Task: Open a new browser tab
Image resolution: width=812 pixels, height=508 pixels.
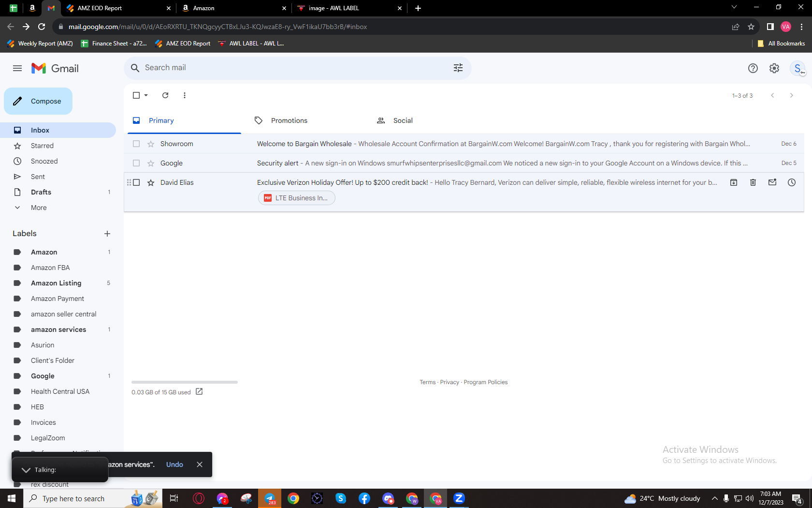Action: click(418, 8)
